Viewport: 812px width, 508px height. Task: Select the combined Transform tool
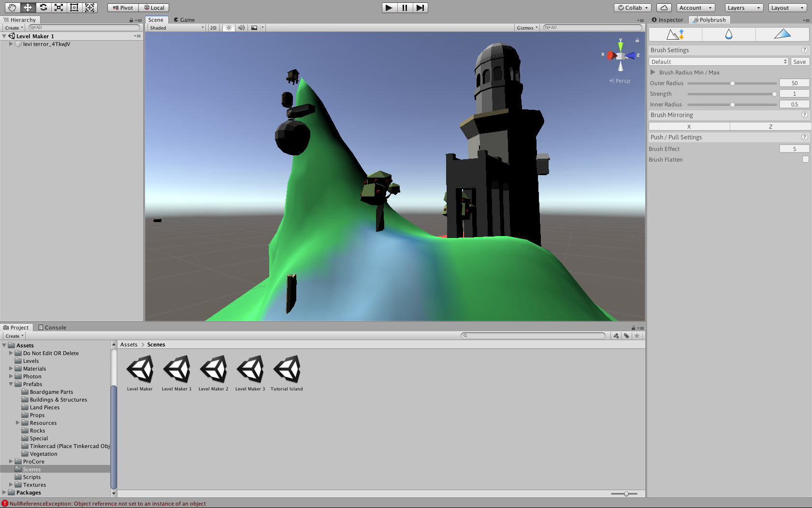[89, 8]
